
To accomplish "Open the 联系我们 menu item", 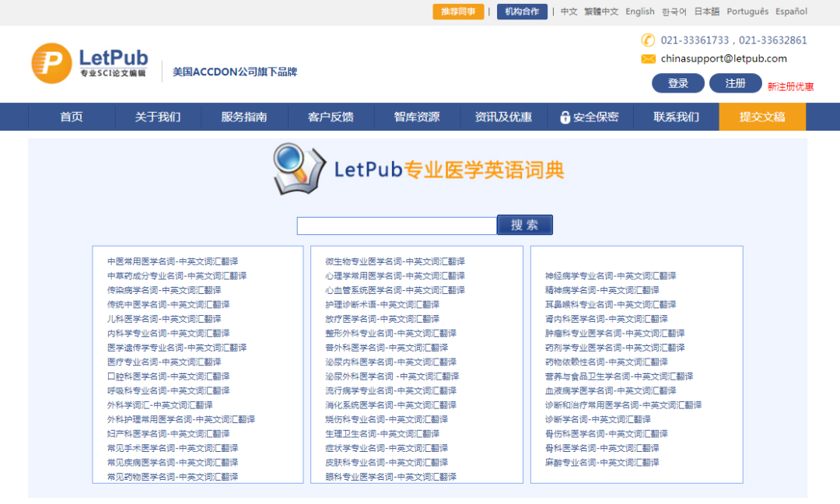I will pos(676,117).
